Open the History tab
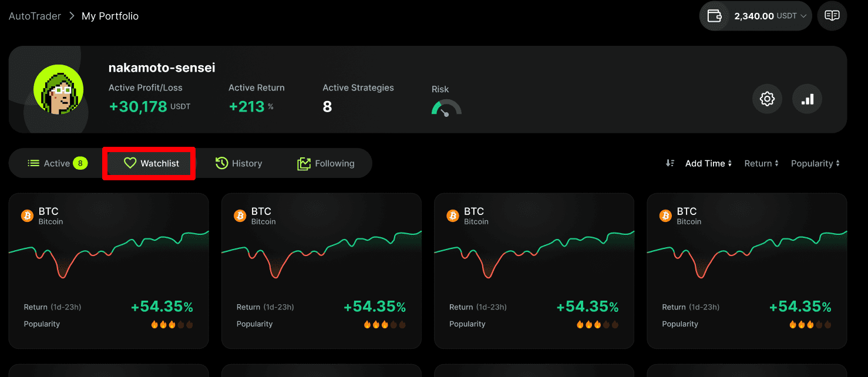 click(238, 163)
